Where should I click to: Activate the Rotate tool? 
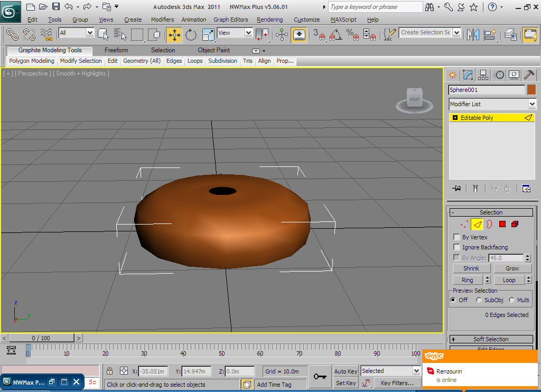point(191,35)
